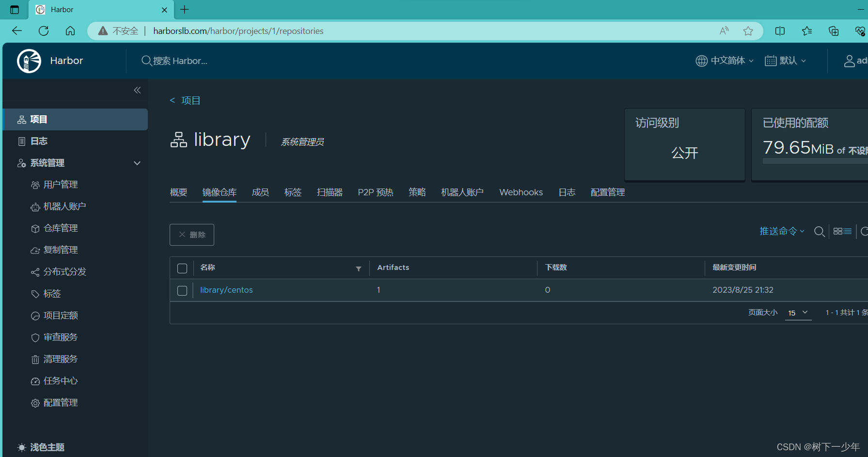Sort by 最新变更时间 column header

(734, 268)
